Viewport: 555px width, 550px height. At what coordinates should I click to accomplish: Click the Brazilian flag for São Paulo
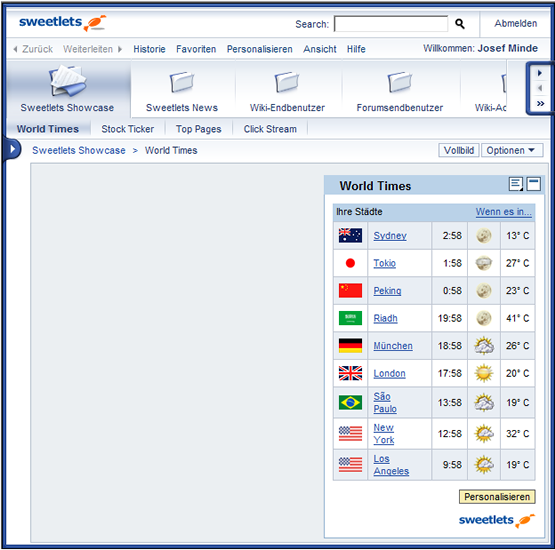pos(350,402)
